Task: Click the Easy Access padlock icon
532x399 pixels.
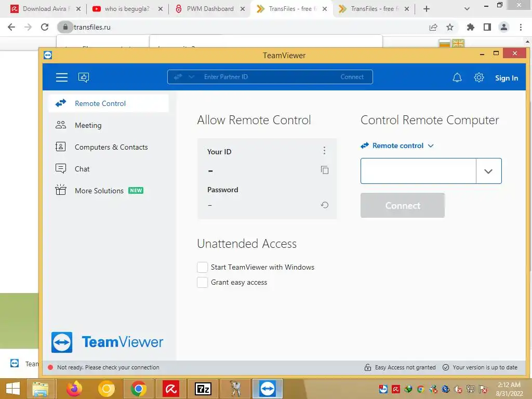Action: [367, 367]
